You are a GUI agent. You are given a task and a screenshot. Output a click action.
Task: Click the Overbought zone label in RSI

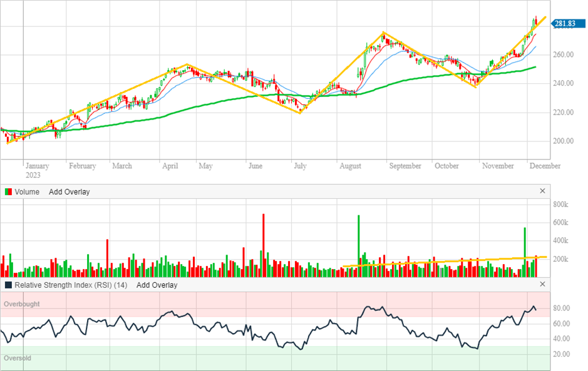22,304
